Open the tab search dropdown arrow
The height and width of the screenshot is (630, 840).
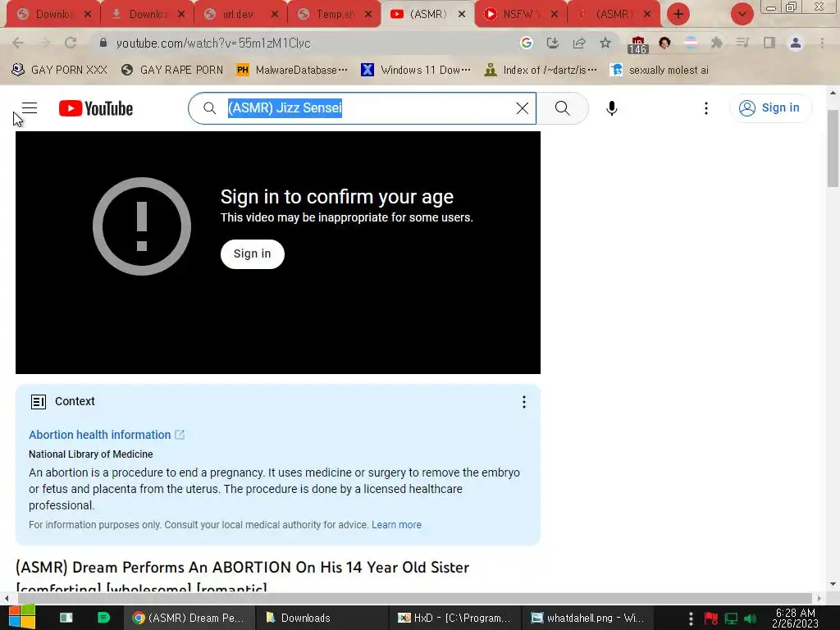(x=742, y=14)
